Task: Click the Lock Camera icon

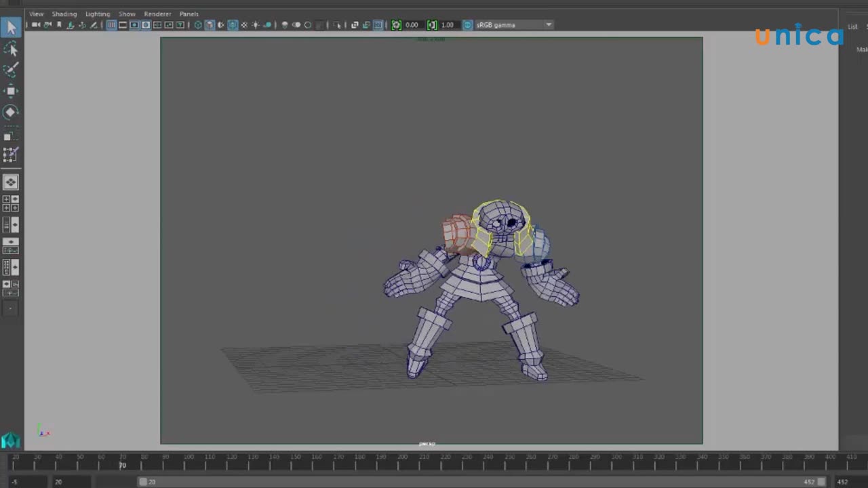Action: pos(47,25)
